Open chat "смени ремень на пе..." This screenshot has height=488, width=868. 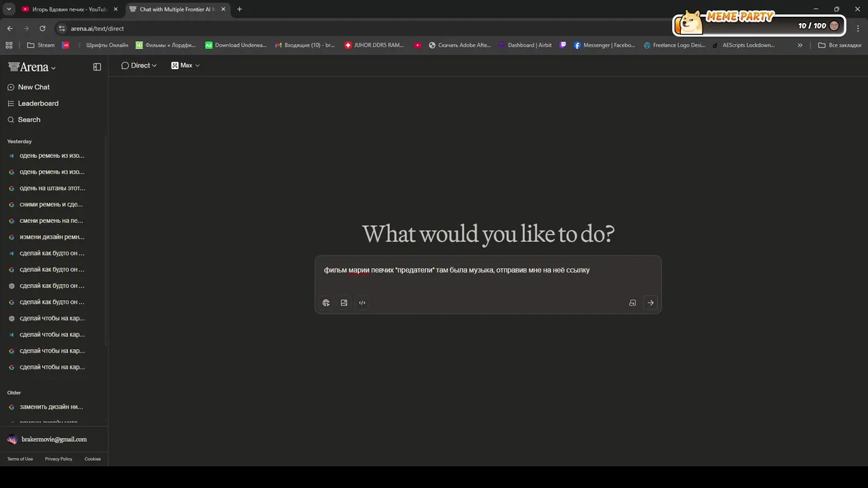[52, 221]
